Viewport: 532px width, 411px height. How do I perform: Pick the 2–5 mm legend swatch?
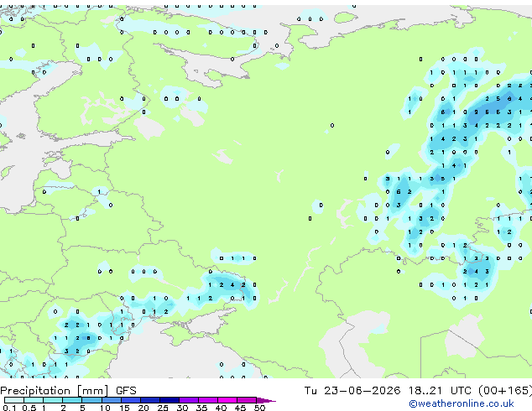tap(73, 400)
